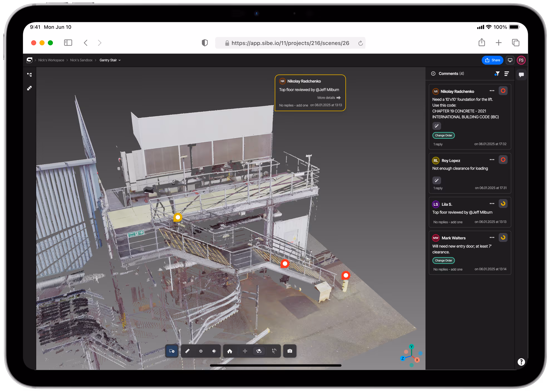This screenshot has width=551, height=392.
Task: Open more options for Nikolay Radchenko's comment
Action: tap(492, 91)
